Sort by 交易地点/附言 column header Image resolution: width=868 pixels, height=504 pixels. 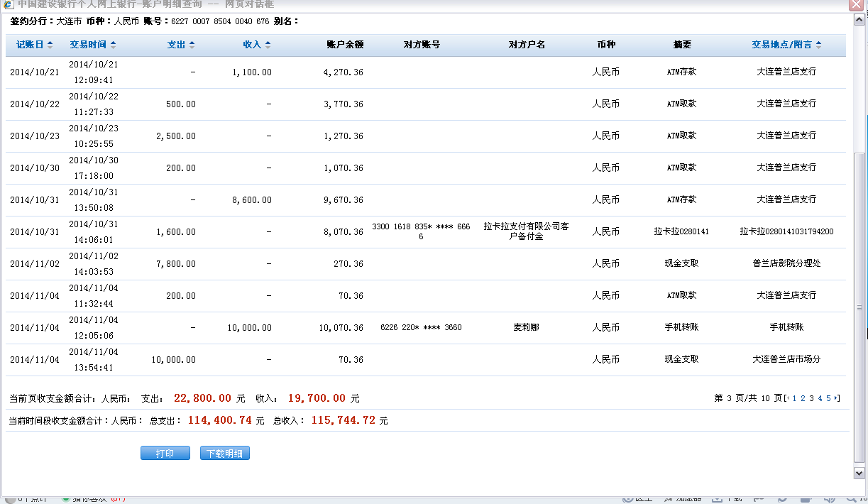(782, 45)
